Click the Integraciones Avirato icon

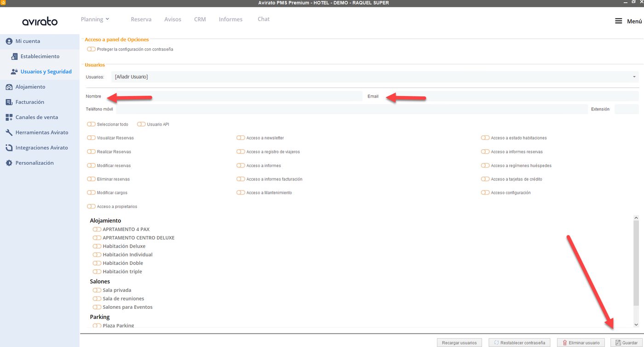coord(9,147)
